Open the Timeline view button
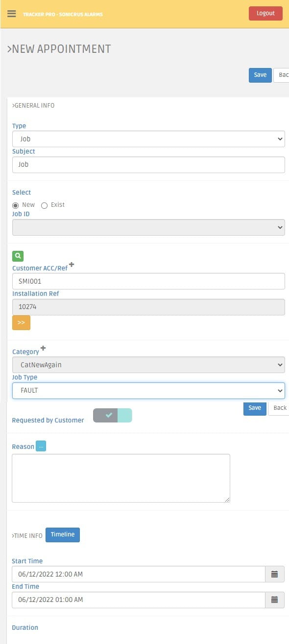The height and width of the screenshot is (644, 289). 63,534
